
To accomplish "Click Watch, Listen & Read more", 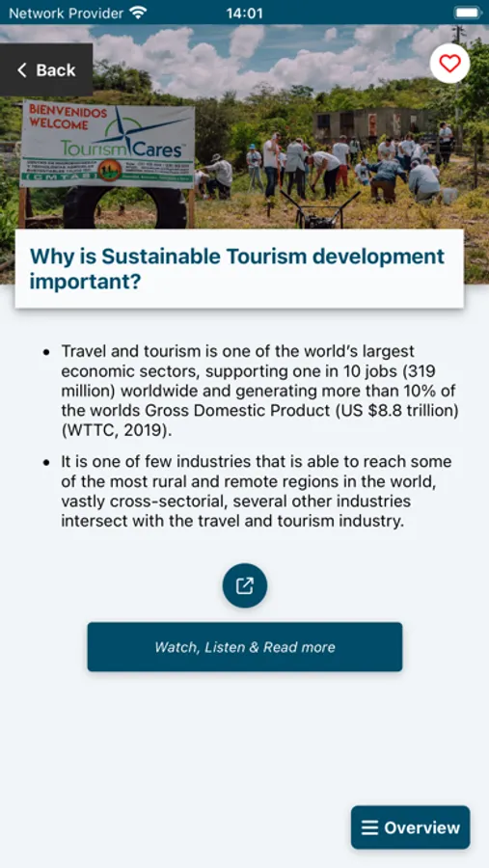I will (245, 646).
